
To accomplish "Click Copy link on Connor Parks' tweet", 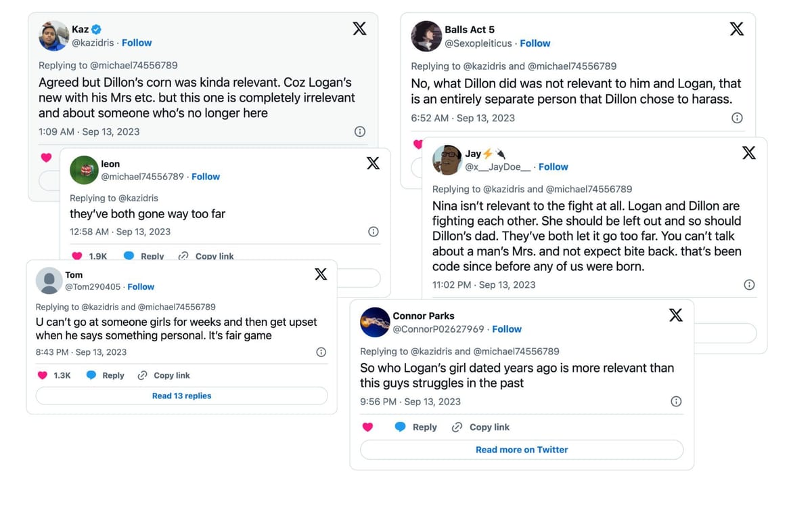I will tap(489, 427).
